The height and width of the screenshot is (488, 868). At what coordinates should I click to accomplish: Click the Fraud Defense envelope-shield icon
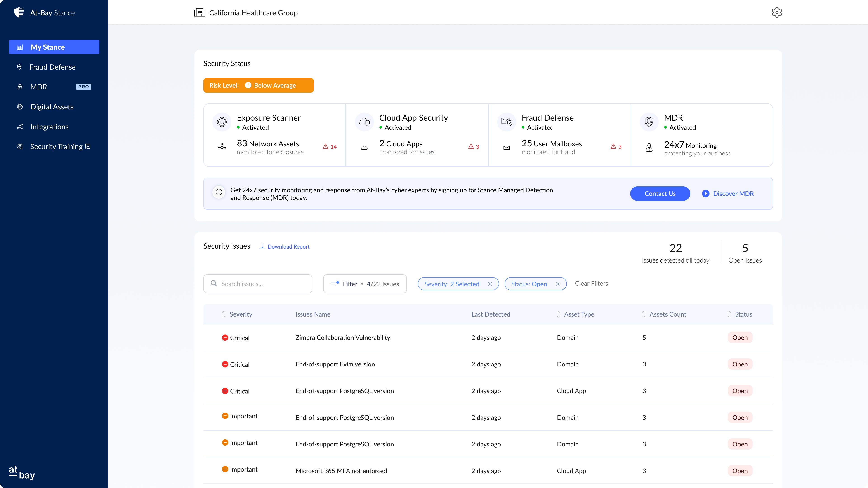click(x=506, y=122)
